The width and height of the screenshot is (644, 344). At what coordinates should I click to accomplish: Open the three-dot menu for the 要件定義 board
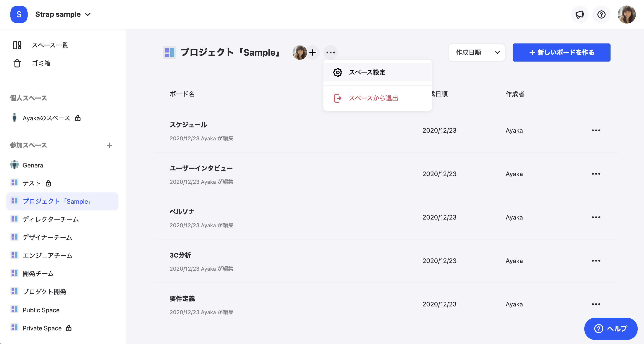[x=596, y=304]
